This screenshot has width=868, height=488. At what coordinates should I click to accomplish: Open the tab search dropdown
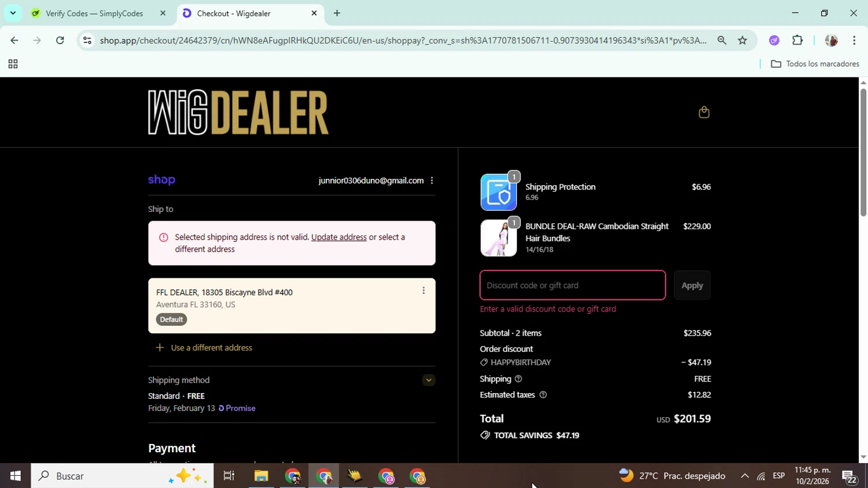click(13, 13)
